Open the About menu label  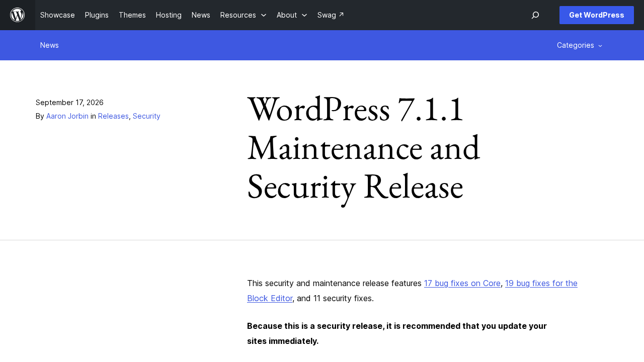point(287,15)
